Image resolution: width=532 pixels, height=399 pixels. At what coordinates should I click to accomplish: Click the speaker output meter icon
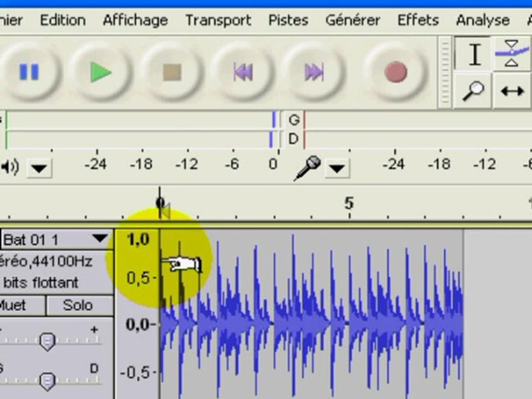click(x=10, y=167)
